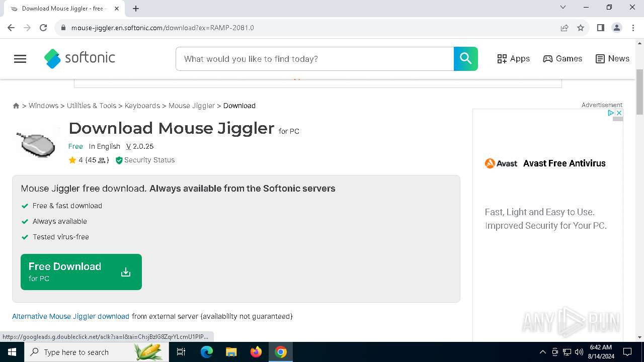The height and width of the screenshot is (362, 644).
Task: Click the Softonic logo
Action: 79,59
